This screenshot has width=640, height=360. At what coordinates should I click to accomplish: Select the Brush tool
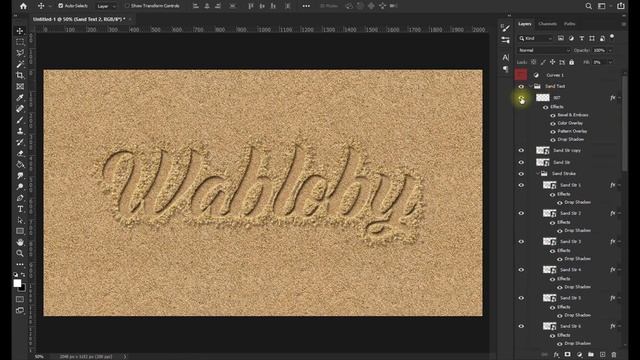(20, 120)
